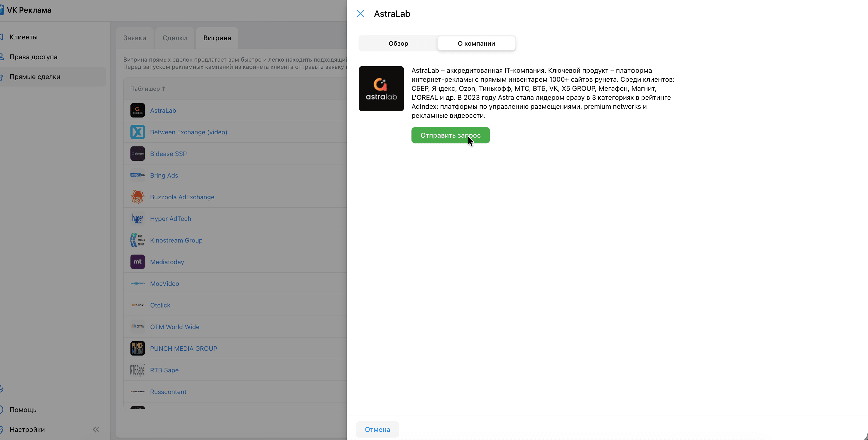Click the Bring Ads logo icon
The image size is (868, 440).
pyautogui.click(x=137, y=175)
